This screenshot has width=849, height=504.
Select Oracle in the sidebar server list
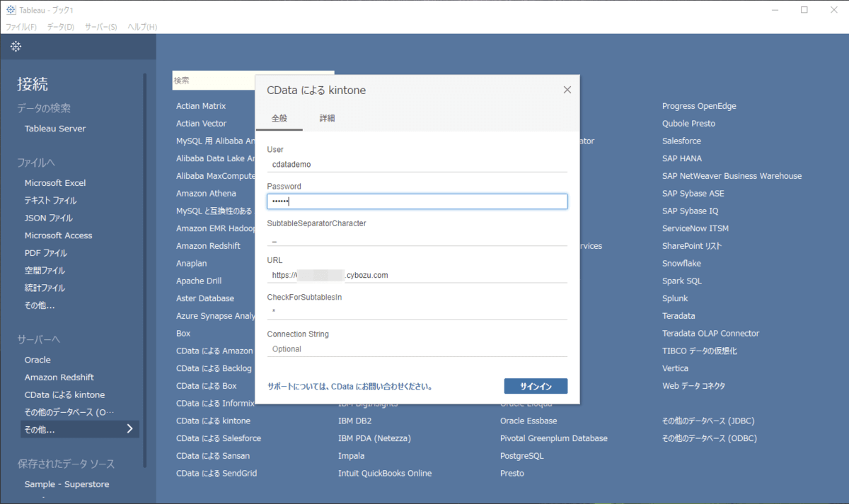pos(37,361)
